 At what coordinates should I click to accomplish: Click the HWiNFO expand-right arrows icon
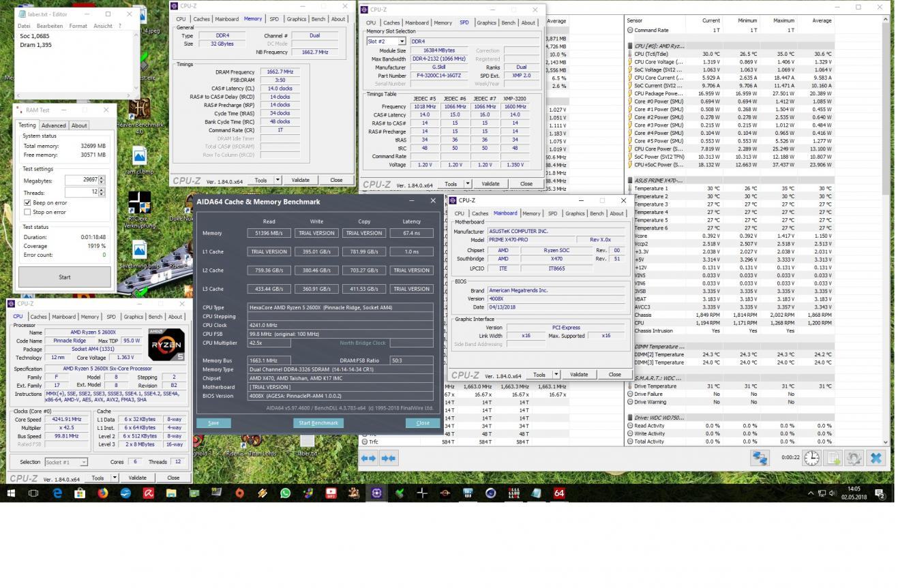388,459
